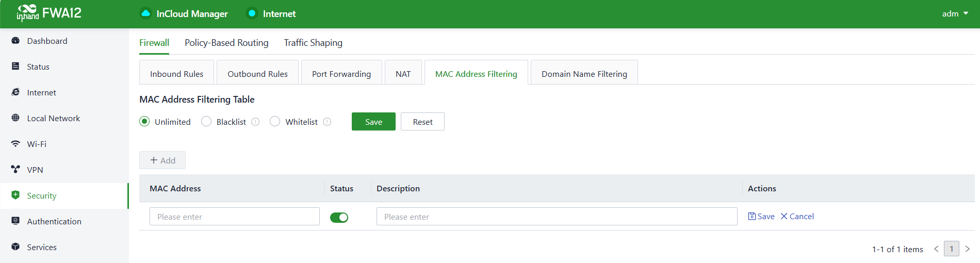Go to next page of table
Image resolution: width=980 pixels, height=263 pixels.
pyautogui.click(x=968, y=249)
